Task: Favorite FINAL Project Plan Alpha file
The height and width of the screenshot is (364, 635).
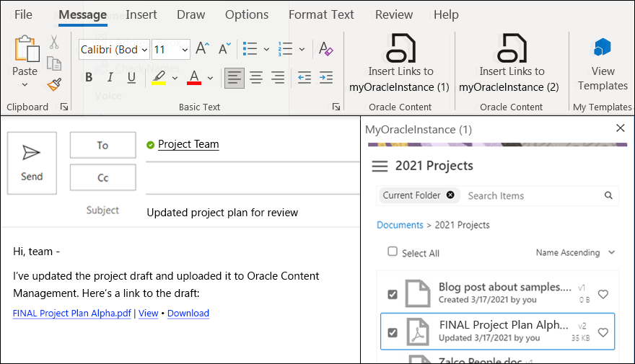Action: [x=603, y=332]
